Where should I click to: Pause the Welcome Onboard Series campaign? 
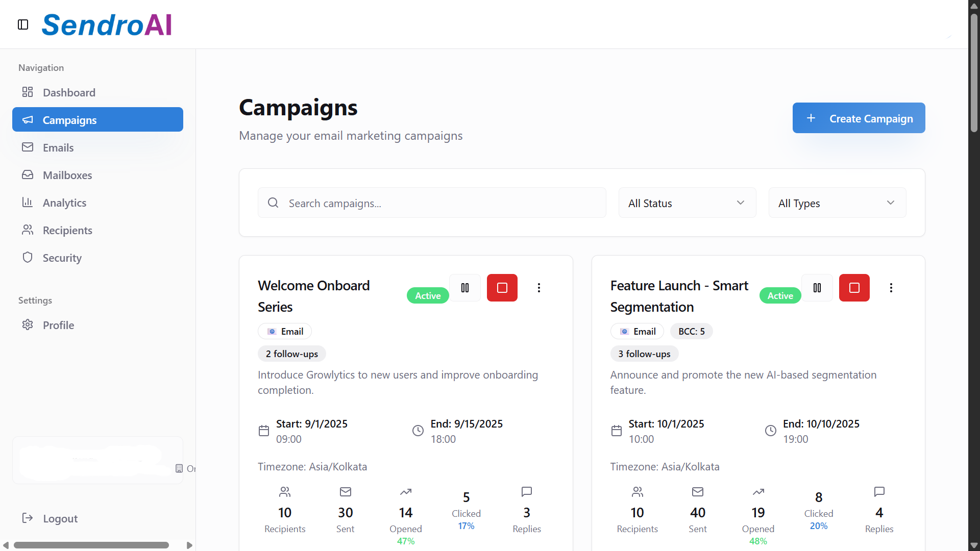click(x=465, y=288)
